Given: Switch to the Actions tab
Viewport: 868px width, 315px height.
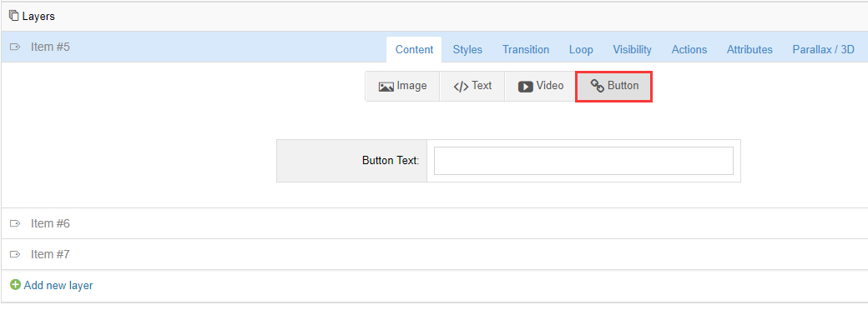Looking at the screenshot, I should point(689,50).
